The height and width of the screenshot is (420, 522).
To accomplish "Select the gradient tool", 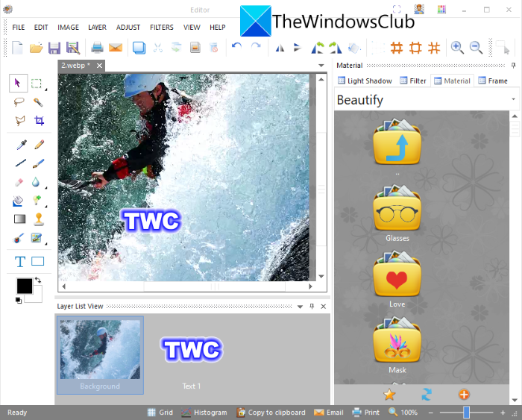I will (x=19, y=219).
